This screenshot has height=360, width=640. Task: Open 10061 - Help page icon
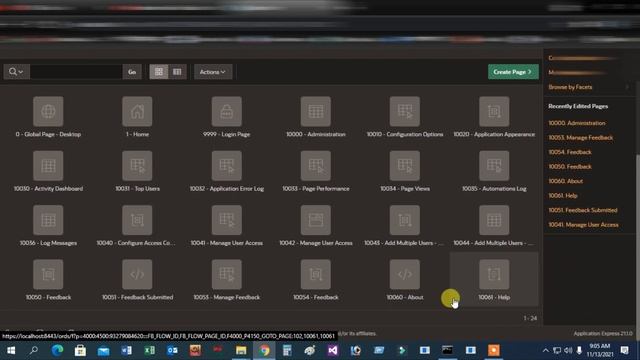494,274
